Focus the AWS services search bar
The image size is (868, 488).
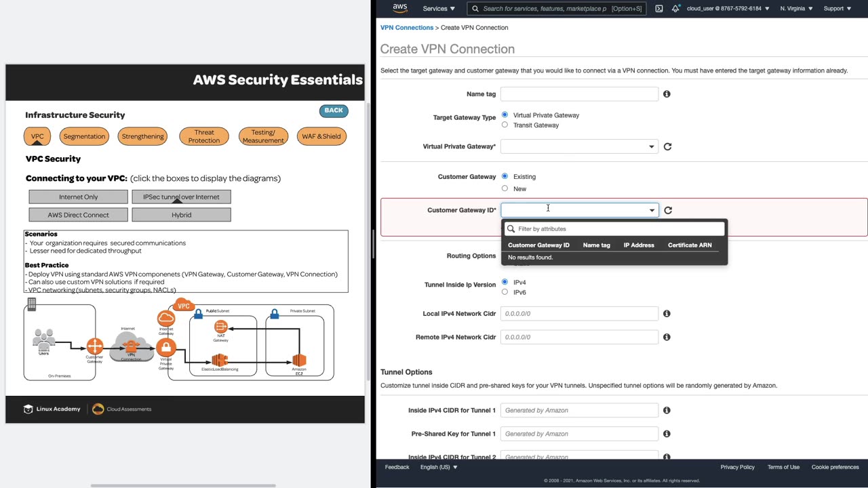pos(555,9)
